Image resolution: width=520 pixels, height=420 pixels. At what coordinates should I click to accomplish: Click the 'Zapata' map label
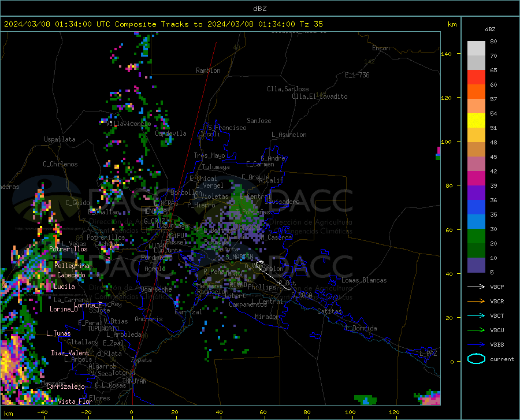click(x=142, y=360)
